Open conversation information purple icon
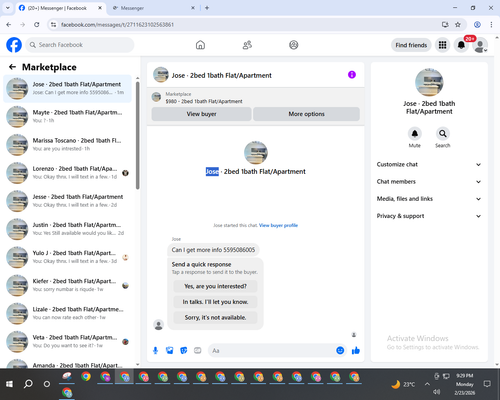 point(352,75)
